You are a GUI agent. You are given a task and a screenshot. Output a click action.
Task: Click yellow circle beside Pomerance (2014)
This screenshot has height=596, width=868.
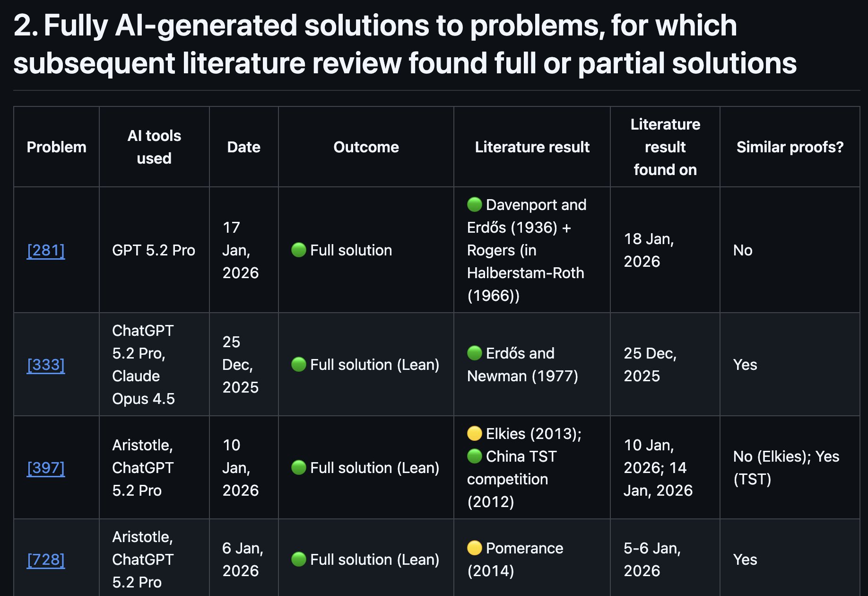point(474,548)
